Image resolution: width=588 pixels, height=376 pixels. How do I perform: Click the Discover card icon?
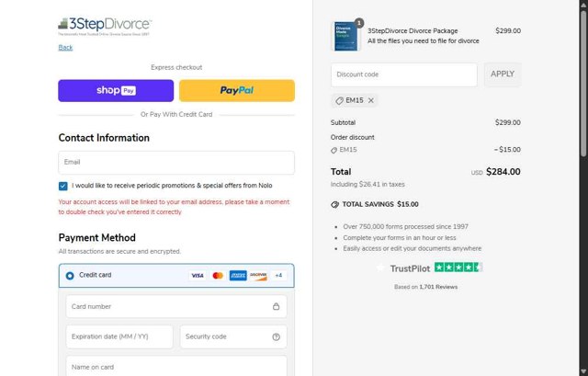258,276
